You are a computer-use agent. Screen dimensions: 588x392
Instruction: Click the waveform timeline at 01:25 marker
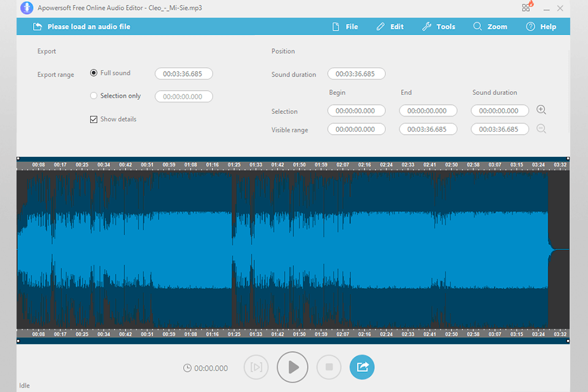(234, 165)
